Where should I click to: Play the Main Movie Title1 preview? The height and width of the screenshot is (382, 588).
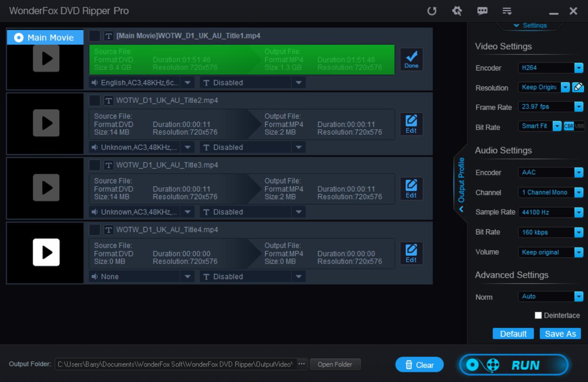tap(46, 58)
